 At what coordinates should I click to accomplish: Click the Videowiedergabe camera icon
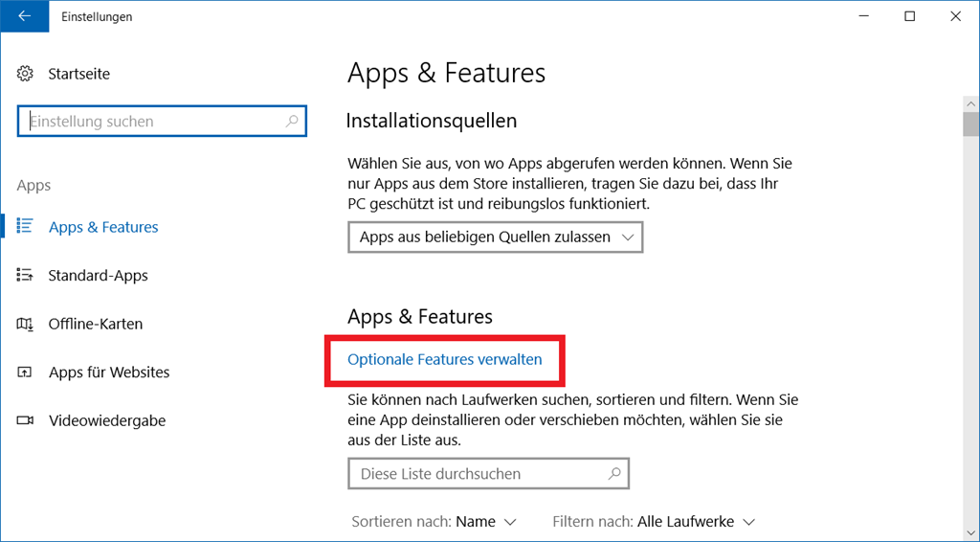tap(26, 420)
